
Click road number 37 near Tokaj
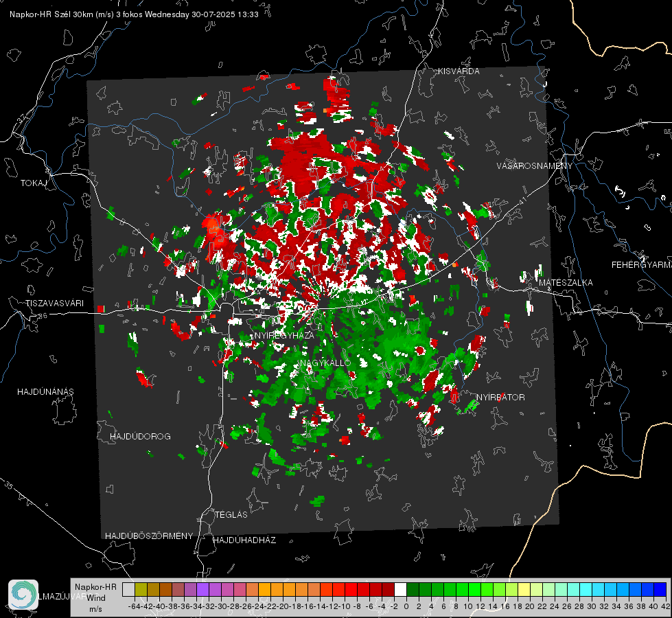click(x=21, y=117)
